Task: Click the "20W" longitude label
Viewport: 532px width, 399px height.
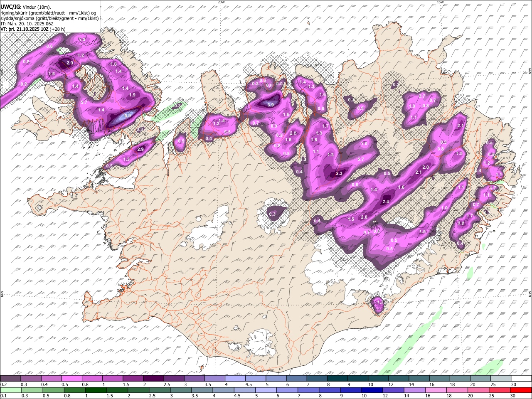Action: 221,2
